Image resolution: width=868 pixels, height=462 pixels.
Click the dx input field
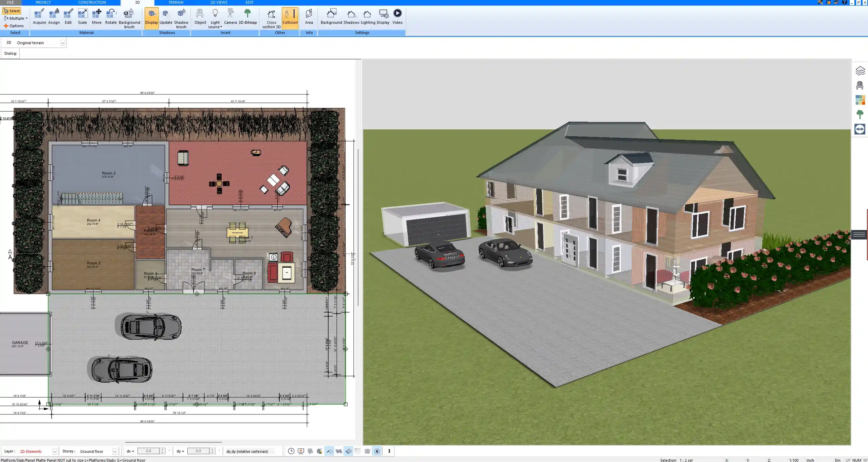(148, 451)
